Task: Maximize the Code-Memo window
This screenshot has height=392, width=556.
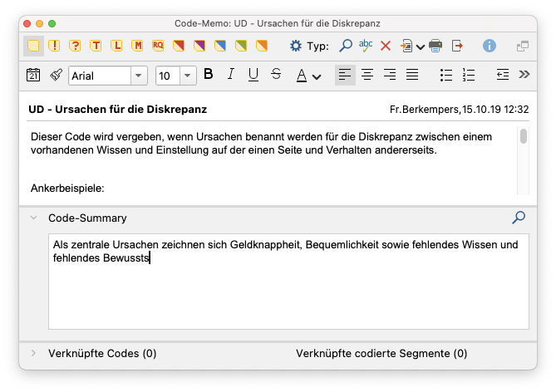Action: click(52, 24)
